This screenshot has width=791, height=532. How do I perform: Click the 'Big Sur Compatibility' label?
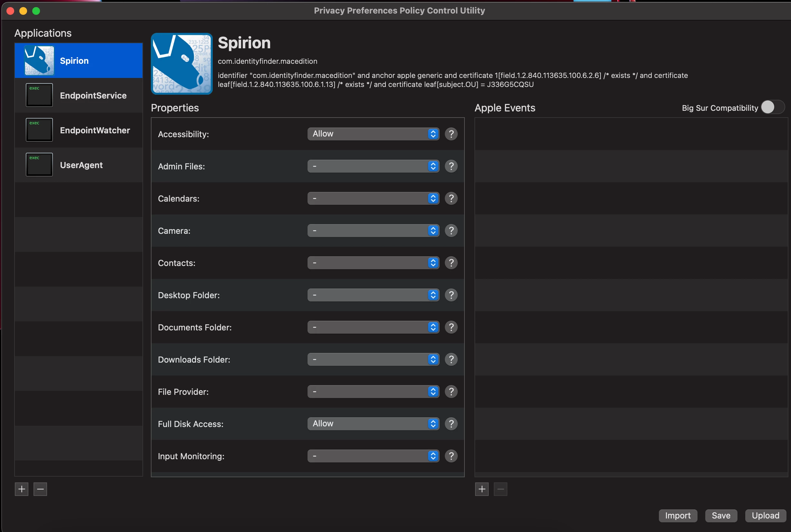(720, 108)
